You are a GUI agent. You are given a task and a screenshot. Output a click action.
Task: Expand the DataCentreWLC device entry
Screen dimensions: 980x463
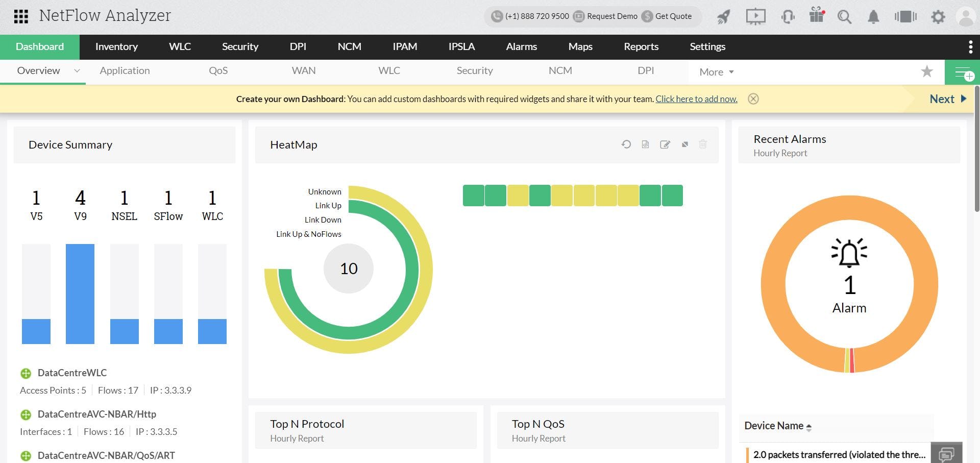pyautogui.click(x=26, y=373)
